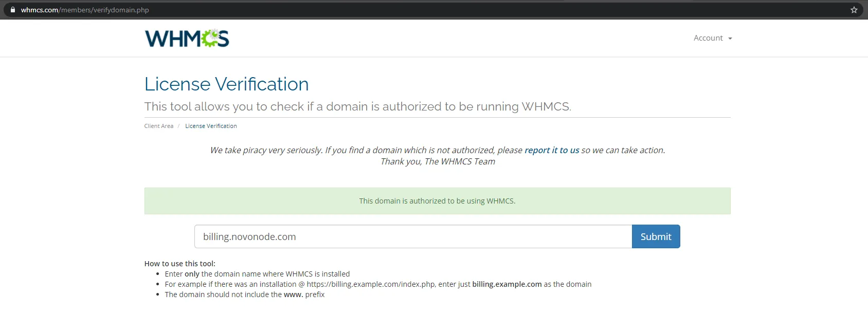Select the License Verification breadcrumb
The width and height of the screenshot is (868, 312).
tap(211, 126)
